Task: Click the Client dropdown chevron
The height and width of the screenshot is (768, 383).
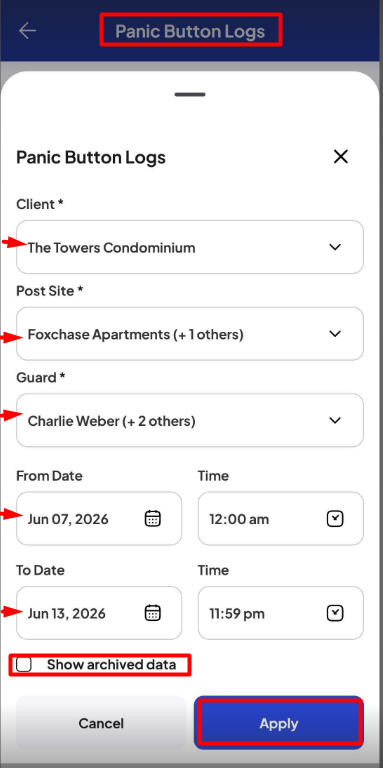Action: 335,247
